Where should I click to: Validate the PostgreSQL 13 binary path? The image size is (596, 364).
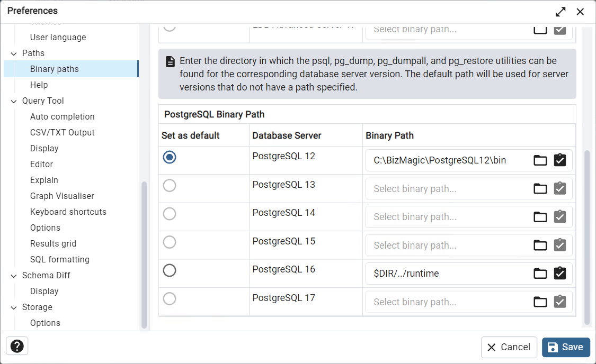pyautogui.click(x=560, y=189)
